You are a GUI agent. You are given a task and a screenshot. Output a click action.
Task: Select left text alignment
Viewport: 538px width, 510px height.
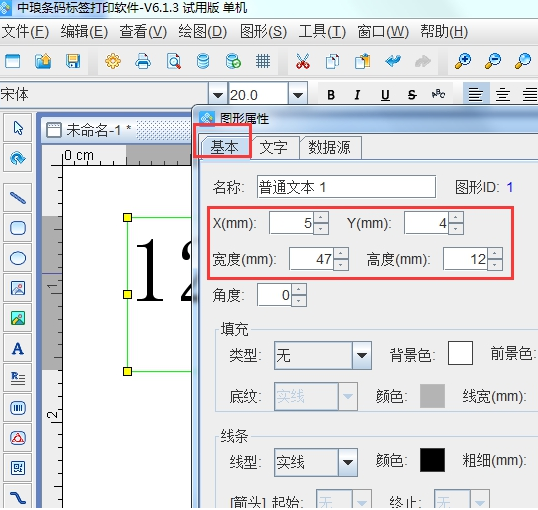pos(476,94)
